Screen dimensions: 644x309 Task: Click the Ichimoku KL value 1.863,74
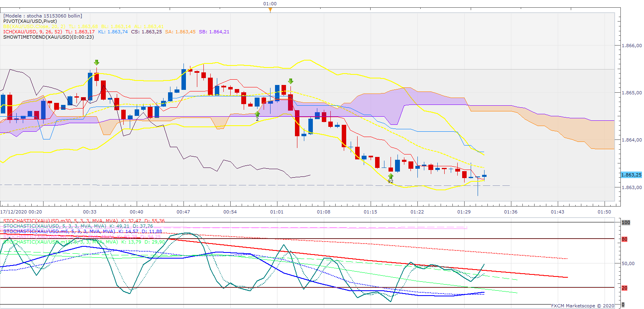tap(113, 32)
